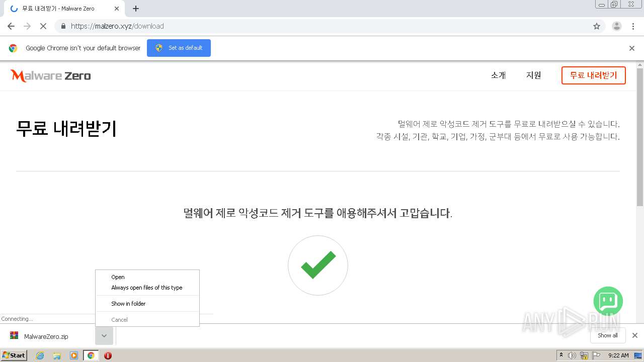Go back using the browser back arrow
The height and width of the screenshot is (362, 644).
pos(11,26)
